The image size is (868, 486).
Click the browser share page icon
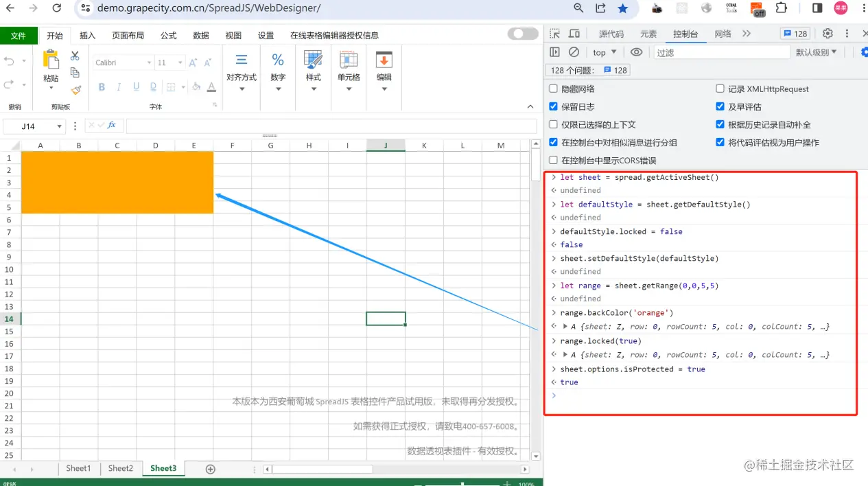click(600, 8)
